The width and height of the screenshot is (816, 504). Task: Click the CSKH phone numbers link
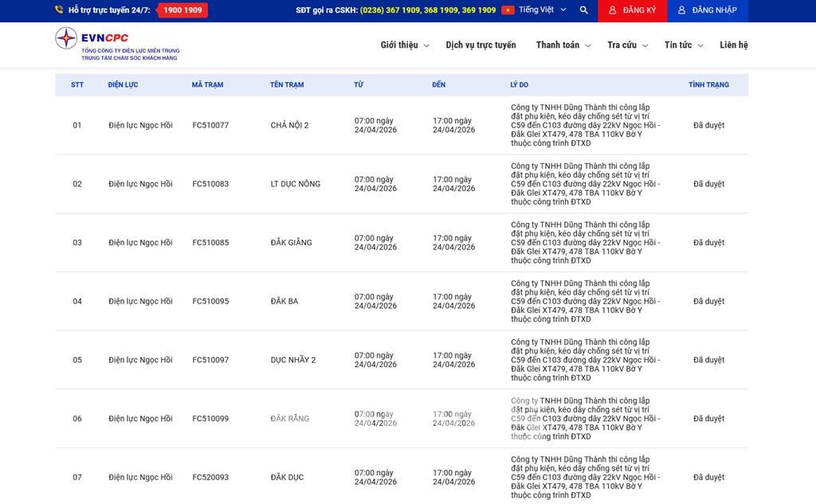428,10
